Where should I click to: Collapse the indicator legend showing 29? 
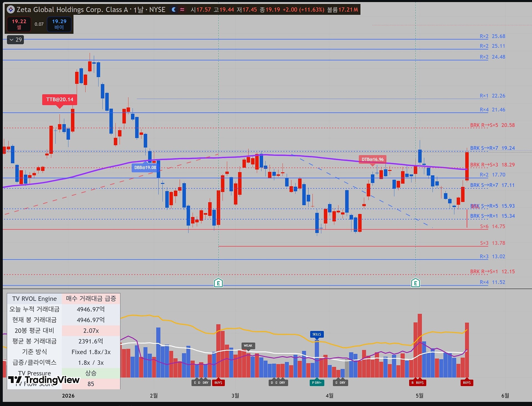(x=16, y=40)
